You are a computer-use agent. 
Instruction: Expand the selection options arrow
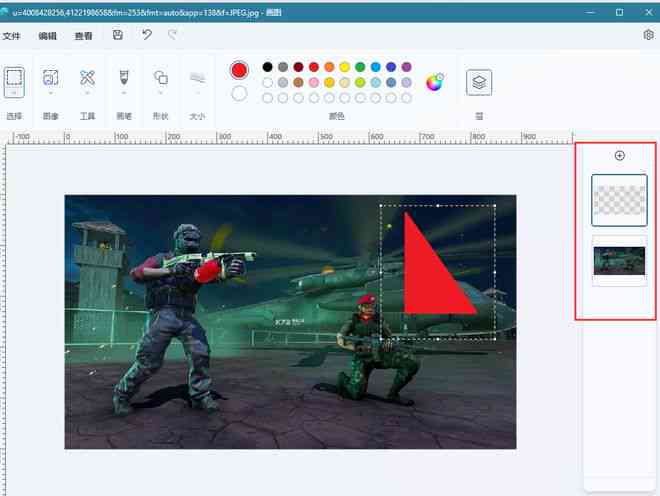point(14,93)
